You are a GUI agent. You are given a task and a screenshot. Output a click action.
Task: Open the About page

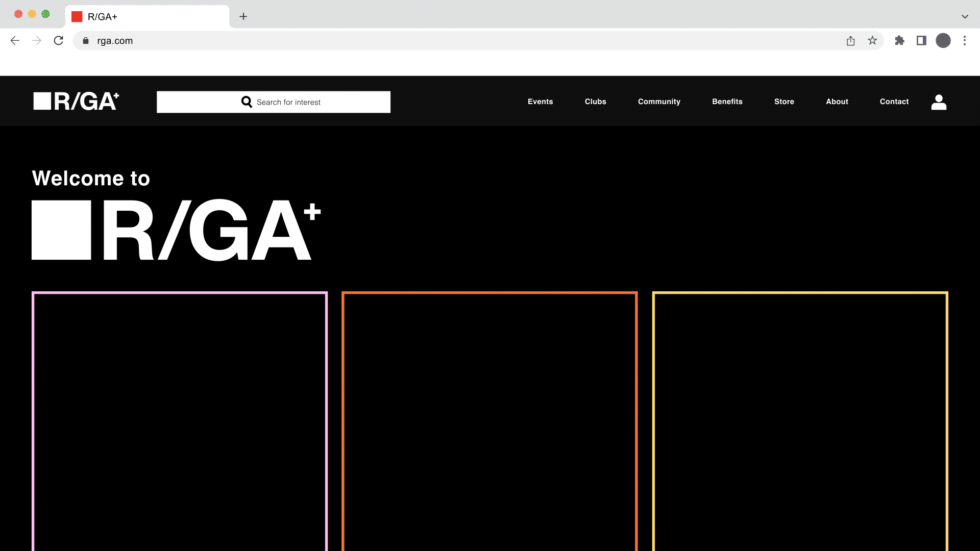(837, 102)
